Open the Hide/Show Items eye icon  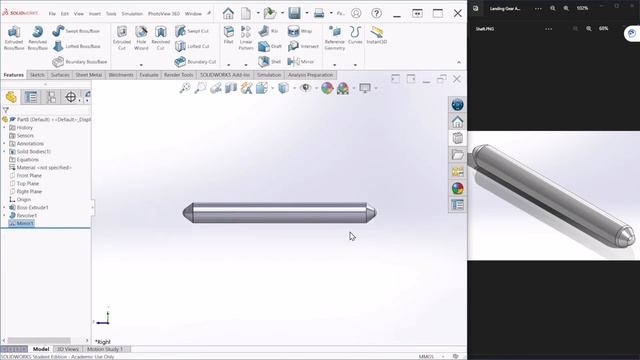coord(305,88)
